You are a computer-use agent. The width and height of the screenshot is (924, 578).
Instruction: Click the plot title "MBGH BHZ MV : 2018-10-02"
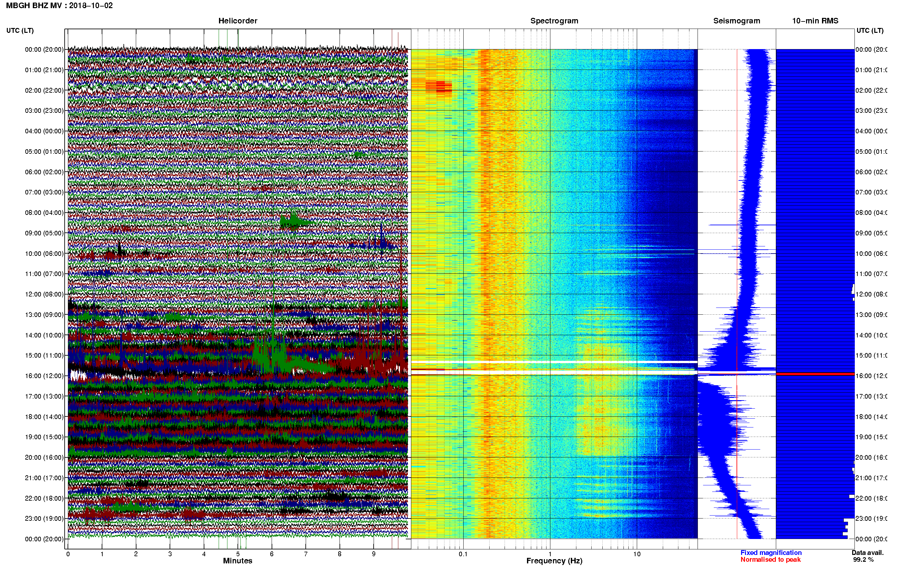(59, 5)
